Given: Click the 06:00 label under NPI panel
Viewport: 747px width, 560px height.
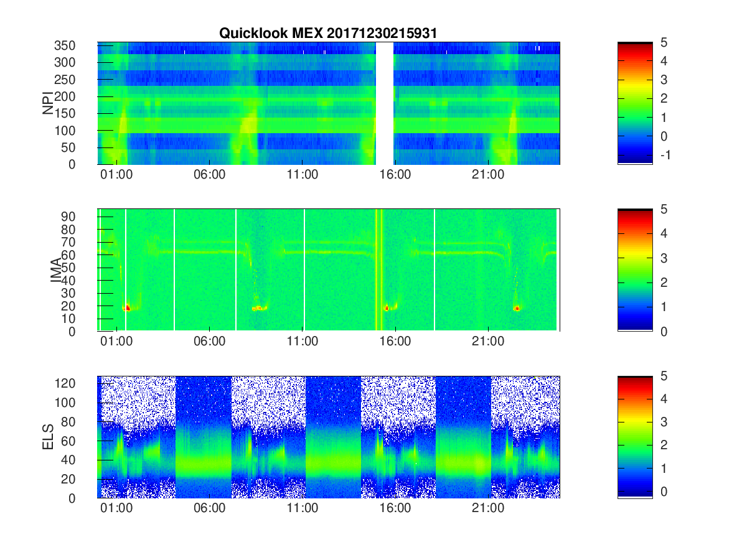Looking at the screenshot, I should point(209,175).
